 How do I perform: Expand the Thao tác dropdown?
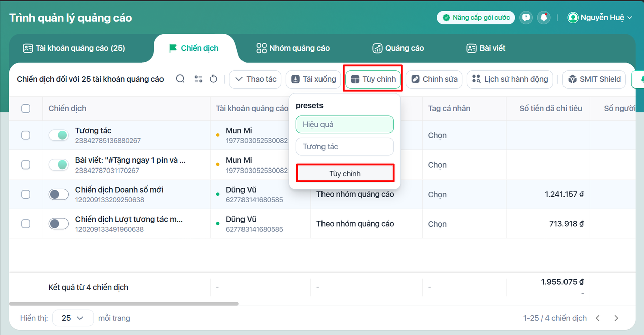(x=256, y=79)
